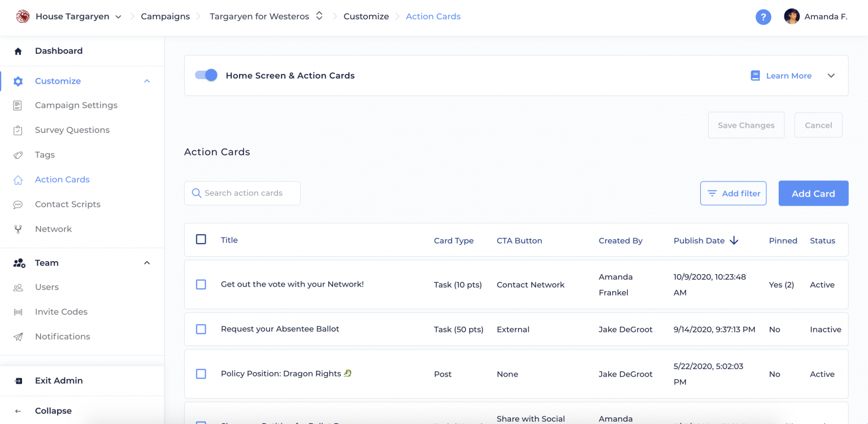Check the Request your Absentee Ballot row
This screenshot has height=424, width=868.
(201, 329)
